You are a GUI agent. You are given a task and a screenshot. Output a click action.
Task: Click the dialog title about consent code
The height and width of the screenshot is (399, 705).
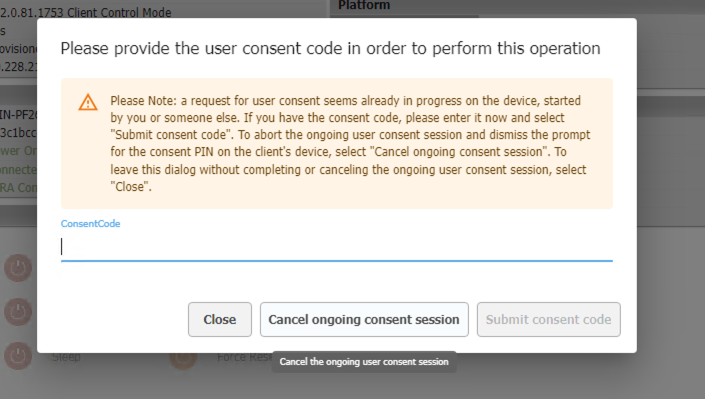pos(330,48)
